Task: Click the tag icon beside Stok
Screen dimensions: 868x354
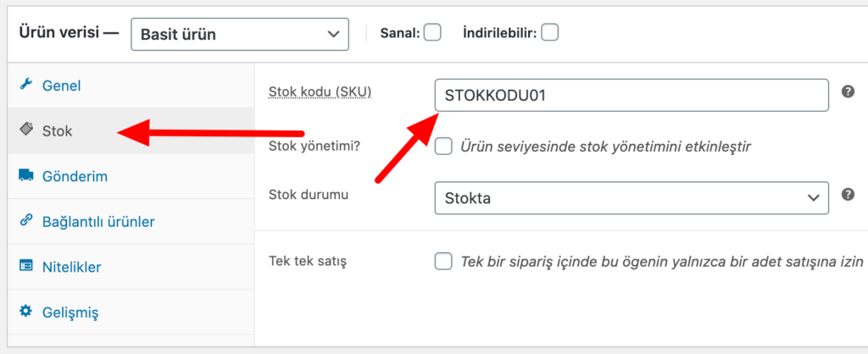Action: (x=26, y=130)
